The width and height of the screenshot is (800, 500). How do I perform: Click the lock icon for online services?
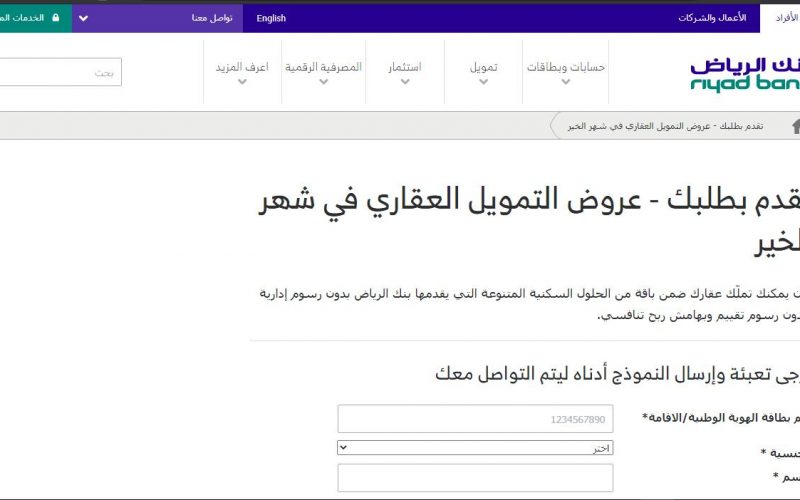[x=56, y=17]
